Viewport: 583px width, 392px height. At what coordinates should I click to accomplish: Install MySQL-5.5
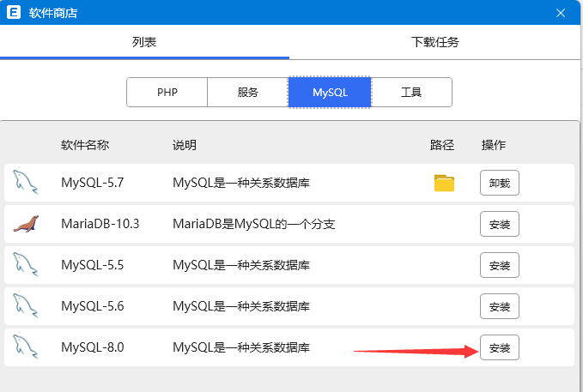coord(499,265)
